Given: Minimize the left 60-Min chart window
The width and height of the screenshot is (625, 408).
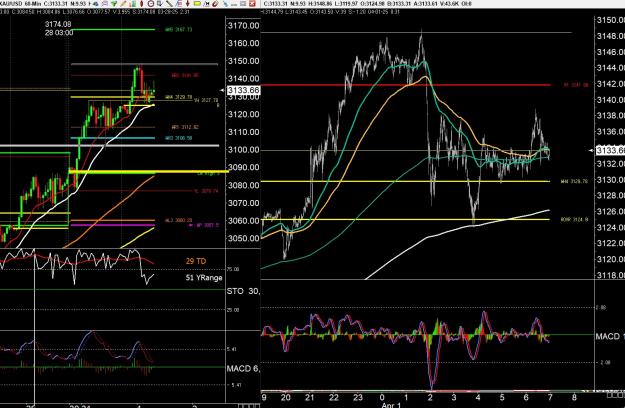Looking at the screenshot, I should [x=234, y=4].
